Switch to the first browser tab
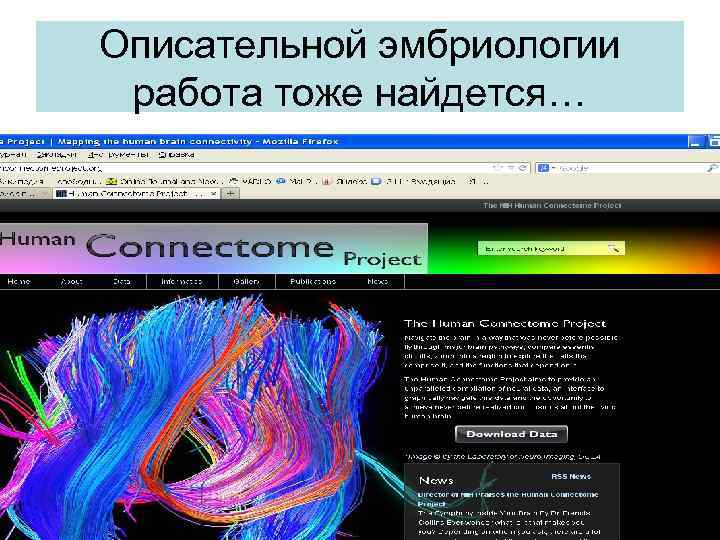This screenshot has width=720, height=540. pyautogui.click(x=25, y=194)
